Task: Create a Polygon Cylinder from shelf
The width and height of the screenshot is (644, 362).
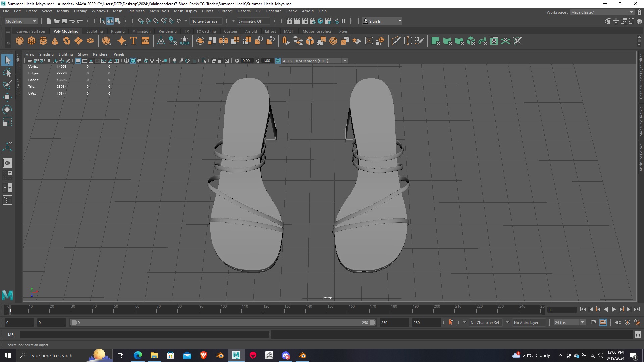Action: [43, 41]
